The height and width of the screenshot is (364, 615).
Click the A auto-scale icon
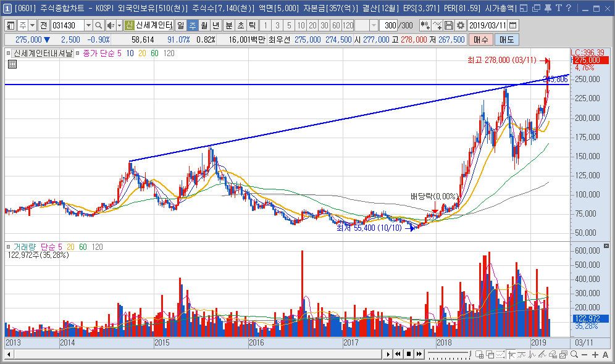click(x=605, y=355)
